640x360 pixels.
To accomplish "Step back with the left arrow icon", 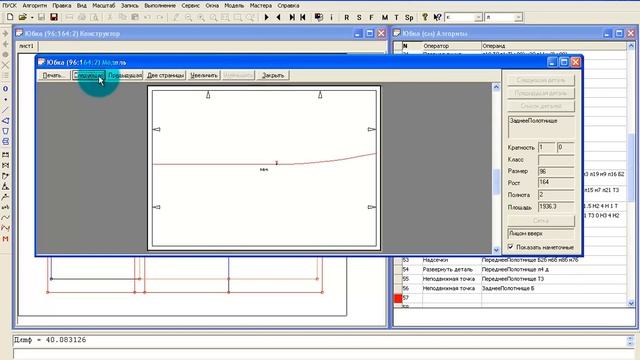I will coord(279,17).
